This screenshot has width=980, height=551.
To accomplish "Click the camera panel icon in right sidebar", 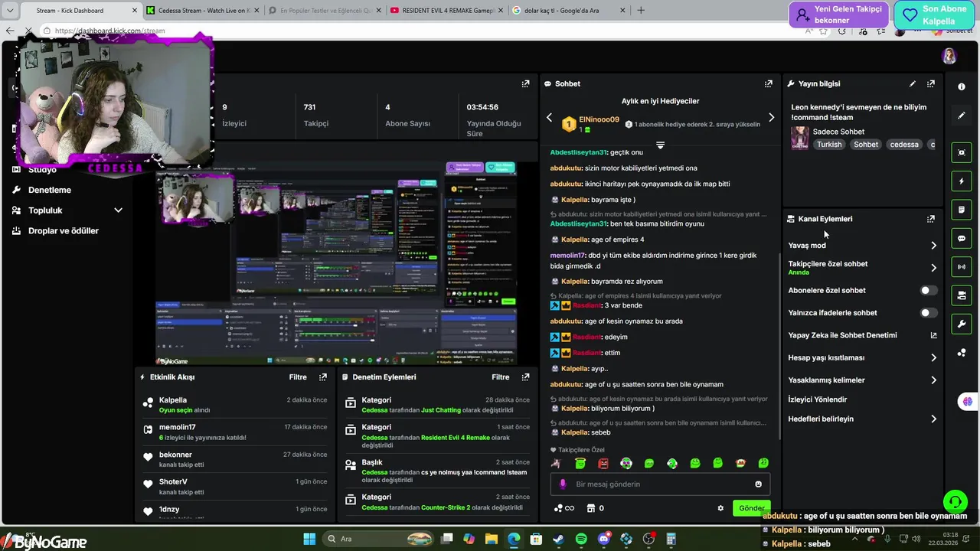I will click(x=962, y=295).
